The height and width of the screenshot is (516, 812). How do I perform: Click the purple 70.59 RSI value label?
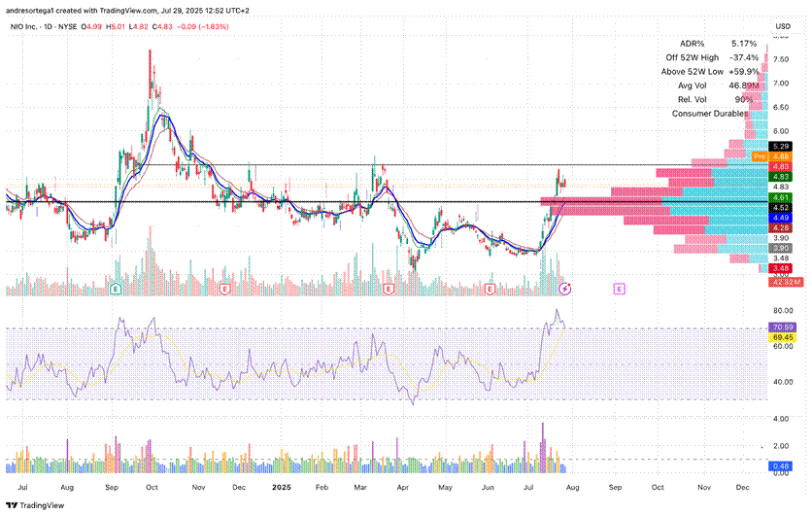pos(783,327)
